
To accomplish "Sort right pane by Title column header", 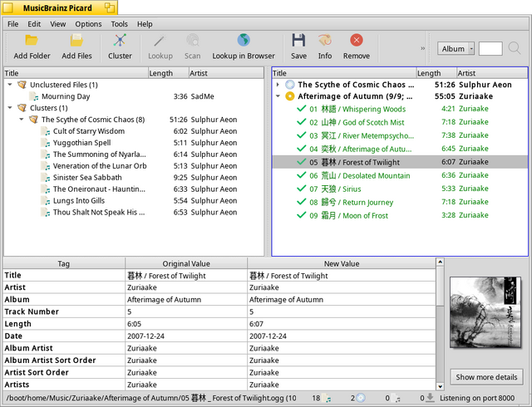I will [x=344, y=73].
